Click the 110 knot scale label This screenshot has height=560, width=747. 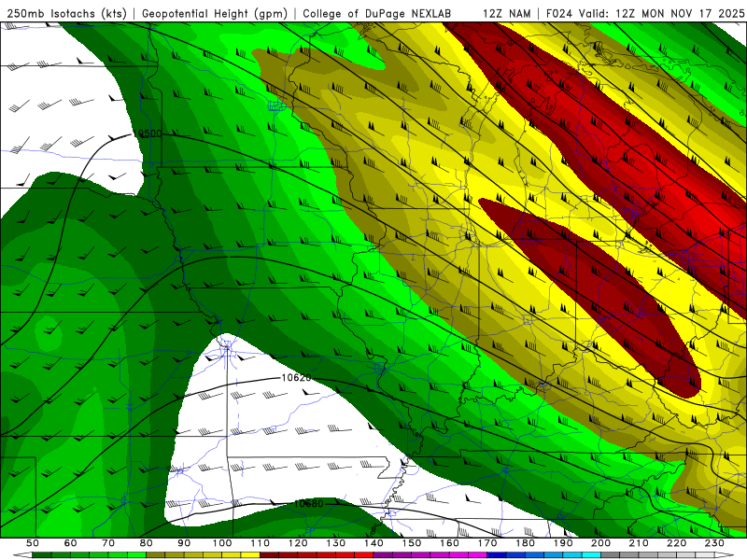pos(261,543)
